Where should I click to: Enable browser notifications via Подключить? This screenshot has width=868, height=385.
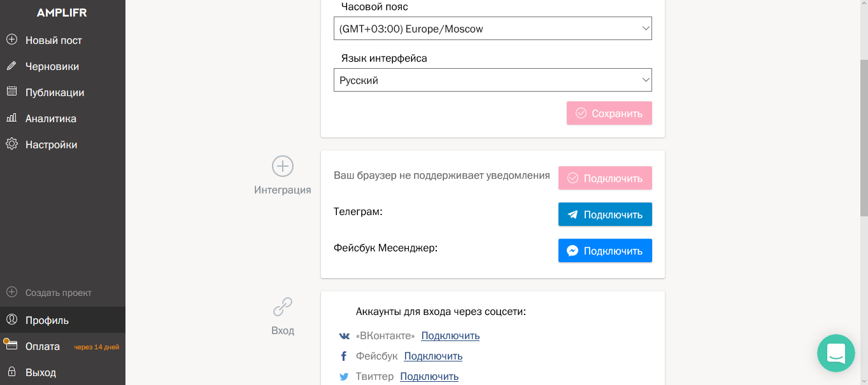(x=605, y=178)
